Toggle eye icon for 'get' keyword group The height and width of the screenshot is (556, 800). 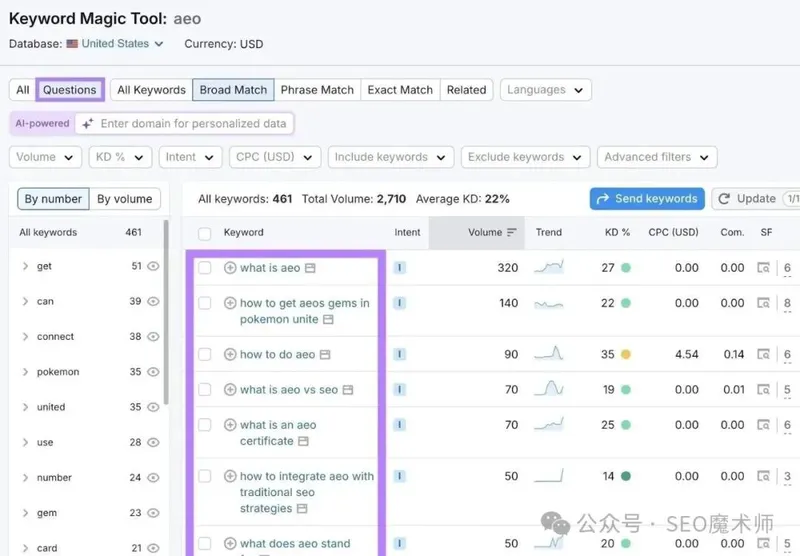coord(153,267)
